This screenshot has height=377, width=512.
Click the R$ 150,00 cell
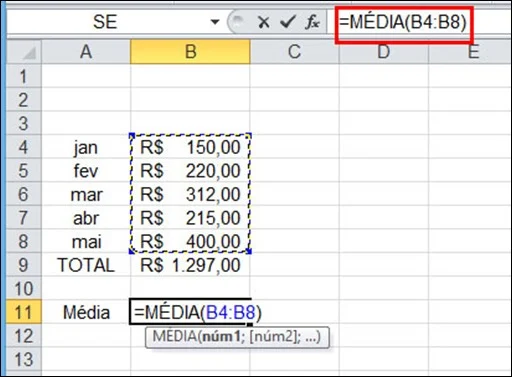click(x=190, y=147)
